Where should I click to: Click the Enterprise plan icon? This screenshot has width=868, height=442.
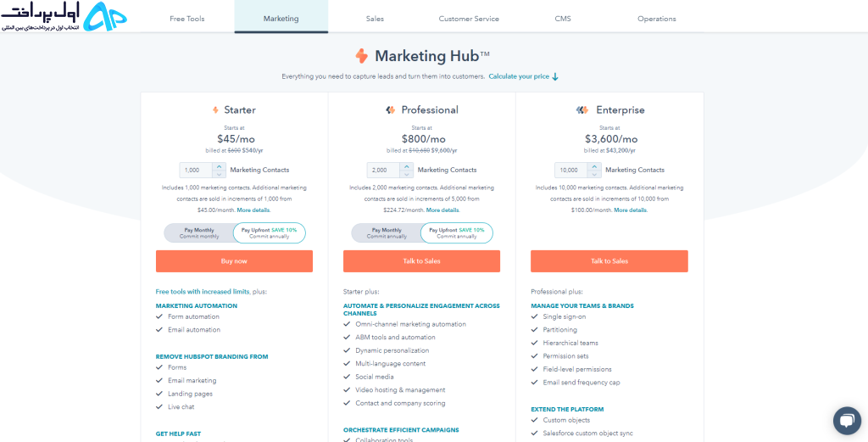(581, 110)
